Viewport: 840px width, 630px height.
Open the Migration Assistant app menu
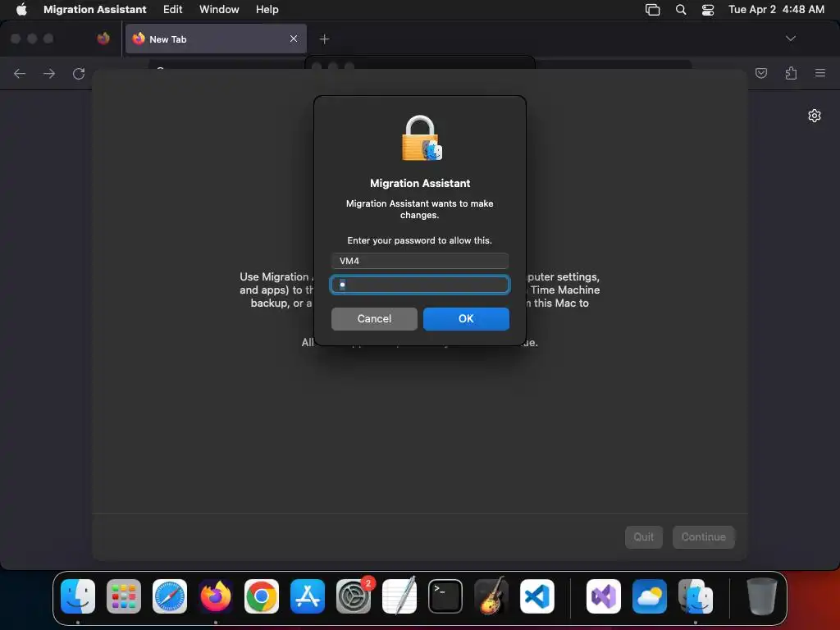click(95, 9)
